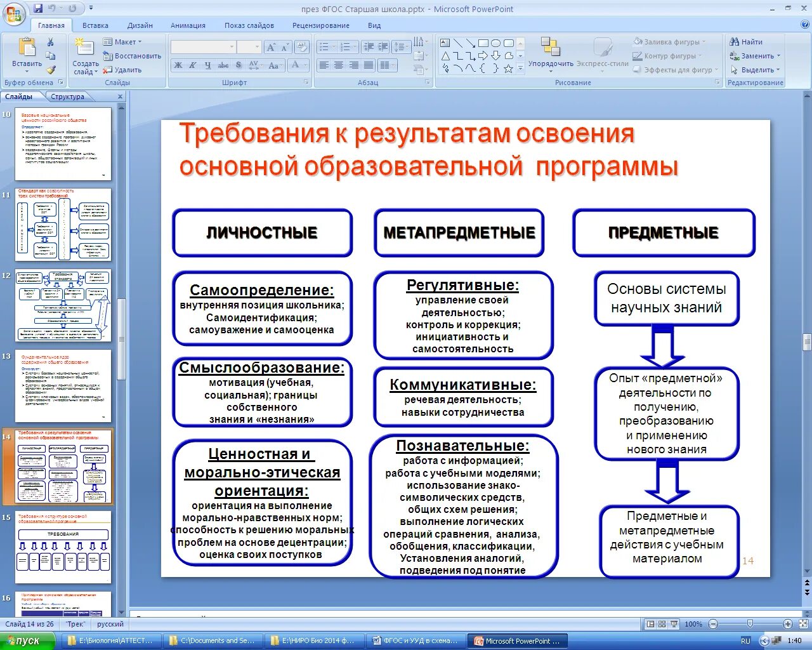Viewport: 812px width, 650px height.
Task: Expand shapes gallery more button
Action: (521, 69)
